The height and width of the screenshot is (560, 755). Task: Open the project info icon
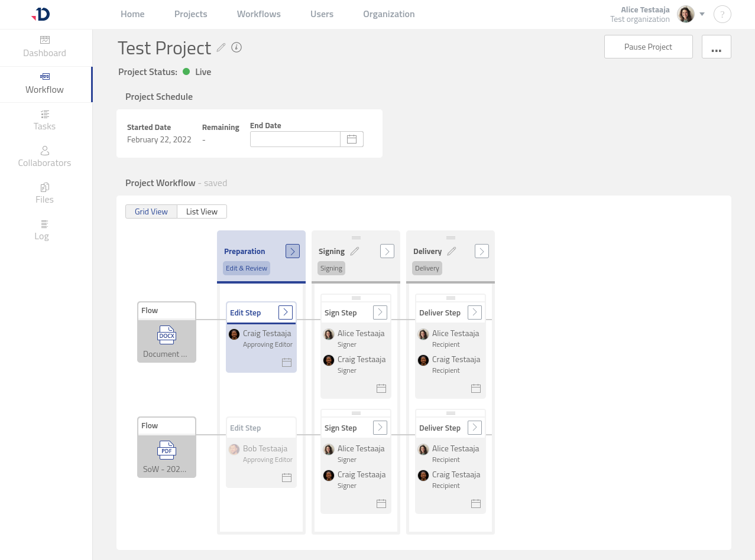coord(236,47)
